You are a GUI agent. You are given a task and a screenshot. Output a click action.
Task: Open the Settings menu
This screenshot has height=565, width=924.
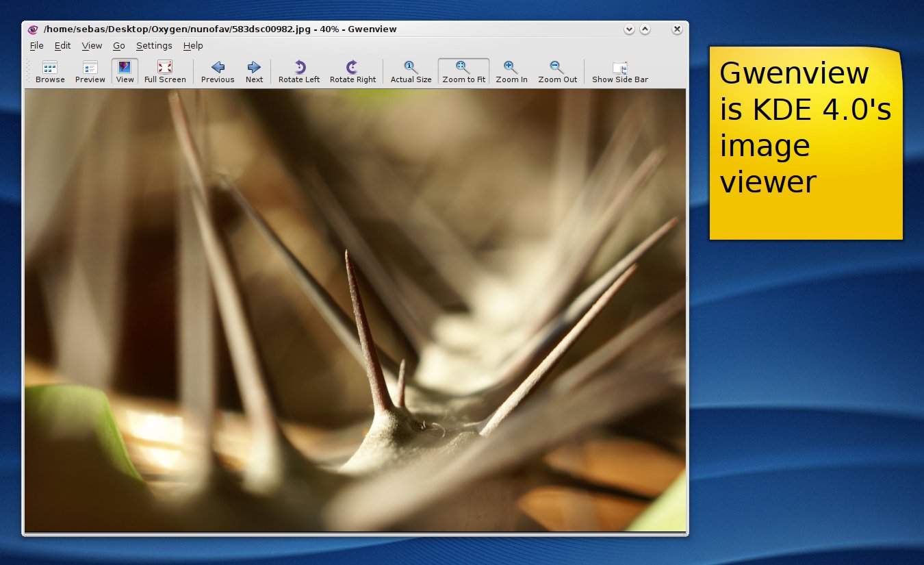click(x=154, y=46)
